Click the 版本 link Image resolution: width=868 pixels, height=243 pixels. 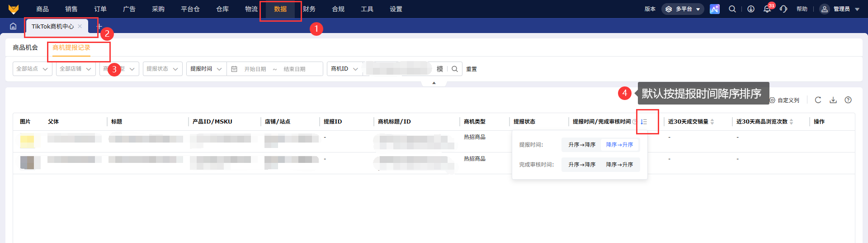(x=650, y=9)
